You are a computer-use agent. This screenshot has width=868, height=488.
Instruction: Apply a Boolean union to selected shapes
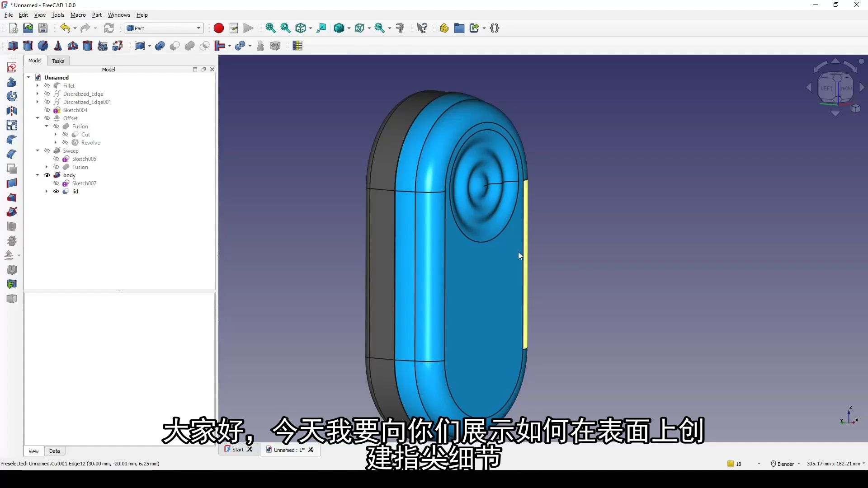point(189,46)
